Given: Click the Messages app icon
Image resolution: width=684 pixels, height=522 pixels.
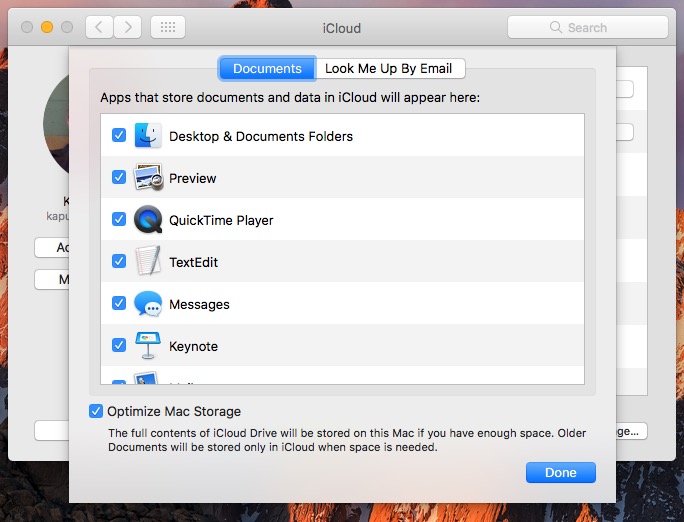Looking at the screenshot, I should pyautogui.click(x=148, y=304).
